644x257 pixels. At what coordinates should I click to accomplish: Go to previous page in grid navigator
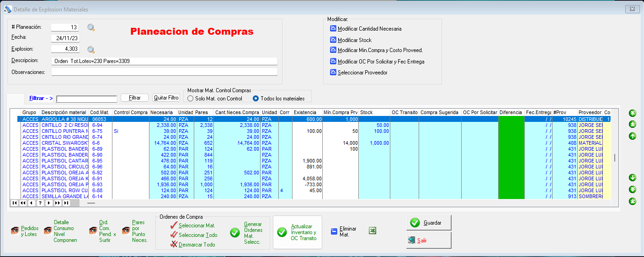23,203
